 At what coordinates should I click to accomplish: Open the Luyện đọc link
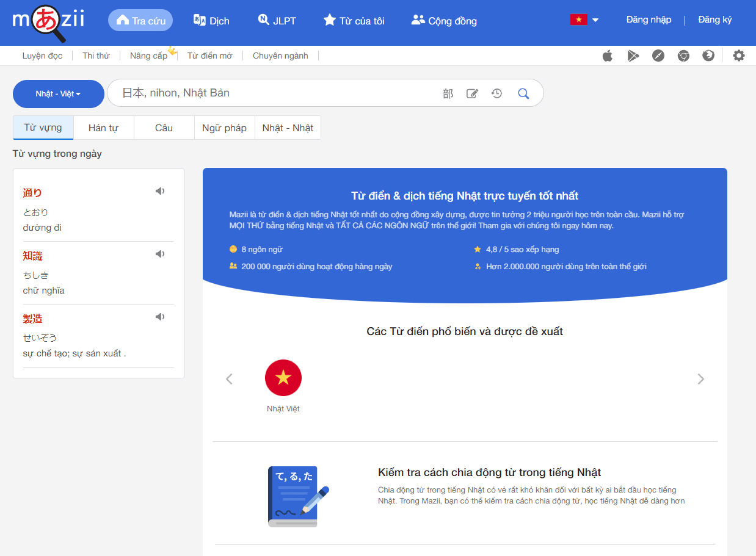(43, 56)
